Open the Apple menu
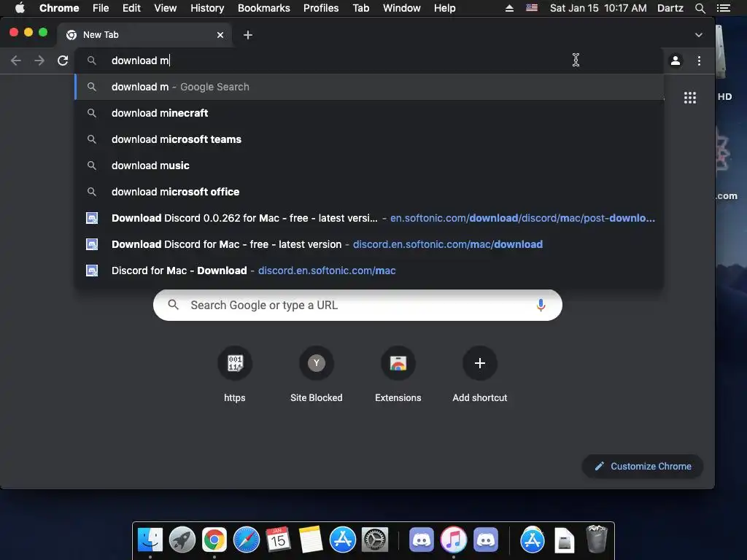This screenshot has width=747, height=560. [20, 8]
